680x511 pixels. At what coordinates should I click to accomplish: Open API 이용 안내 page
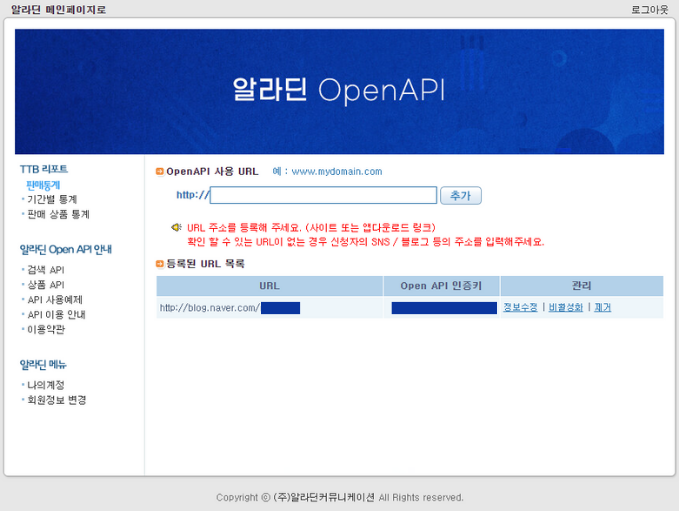(56, 314)
